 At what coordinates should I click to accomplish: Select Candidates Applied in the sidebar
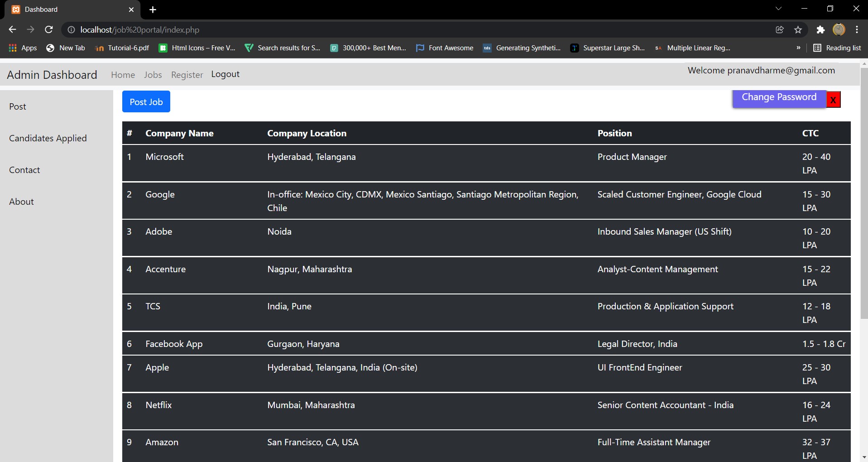coord(48,138)
